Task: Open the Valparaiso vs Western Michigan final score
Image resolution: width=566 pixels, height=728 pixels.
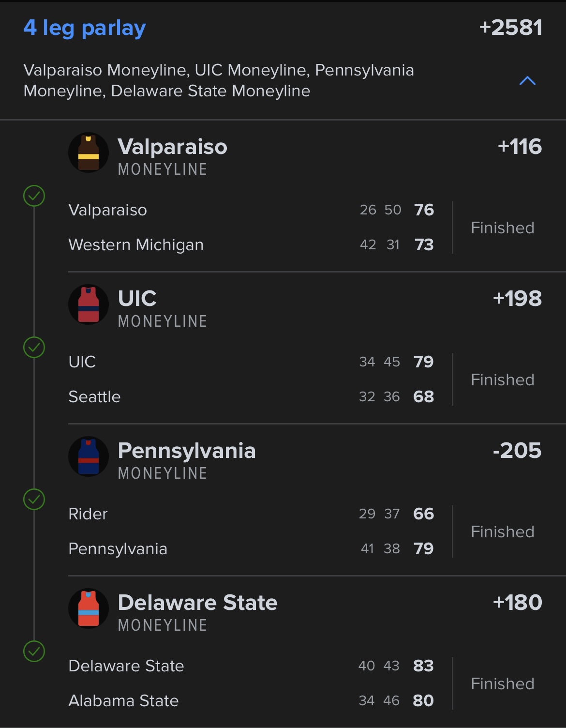Action: (x=424, y=227)
